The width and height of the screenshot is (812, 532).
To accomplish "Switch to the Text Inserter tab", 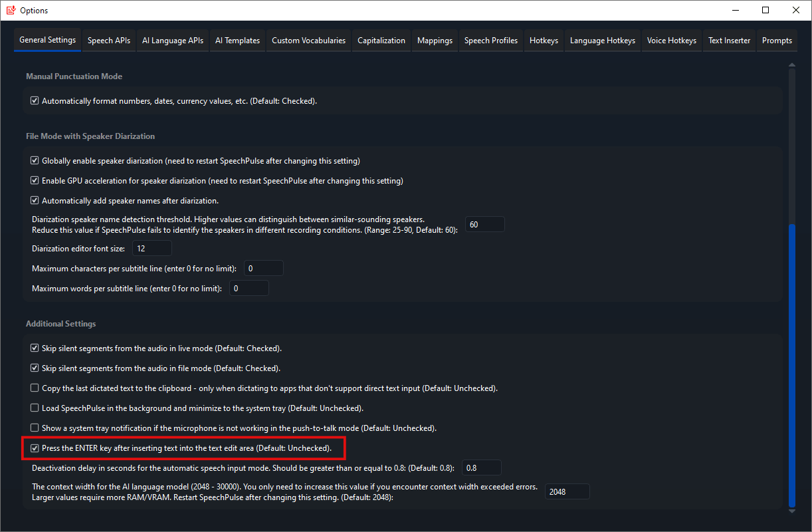I will coord(729,41).
